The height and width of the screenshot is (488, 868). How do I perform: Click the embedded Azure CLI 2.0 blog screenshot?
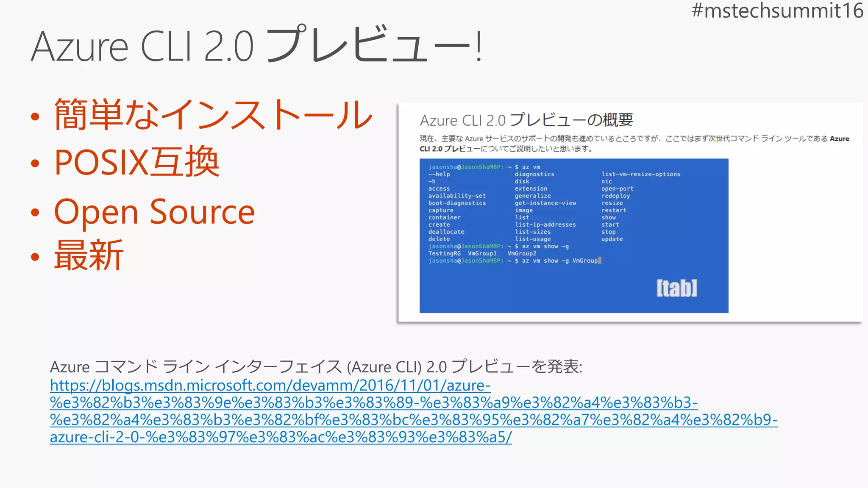pos(630,212)
